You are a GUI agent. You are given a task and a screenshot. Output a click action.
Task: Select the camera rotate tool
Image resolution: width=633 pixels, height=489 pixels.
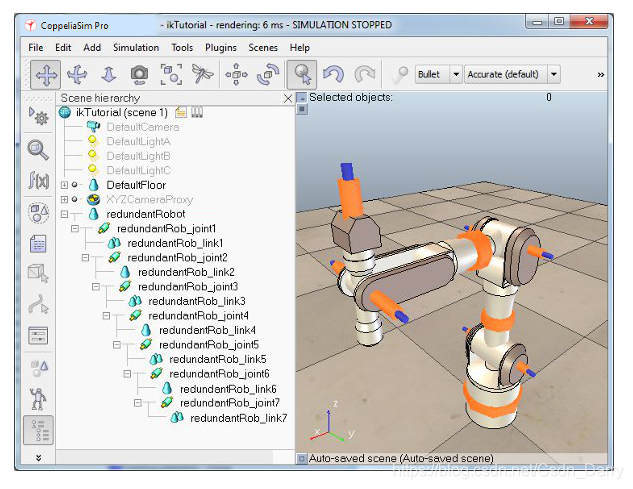[77, 75]
